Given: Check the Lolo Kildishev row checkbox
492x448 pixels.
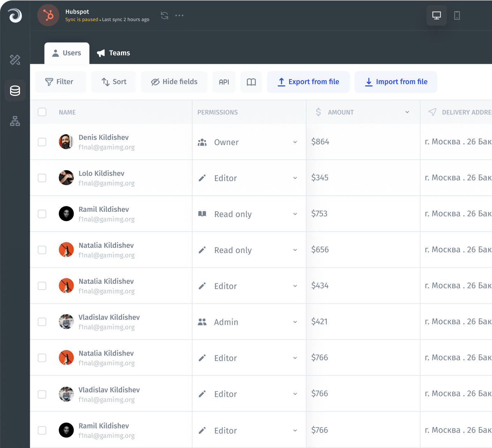Looking at the screenshot, I should click(x=42, y=178).
